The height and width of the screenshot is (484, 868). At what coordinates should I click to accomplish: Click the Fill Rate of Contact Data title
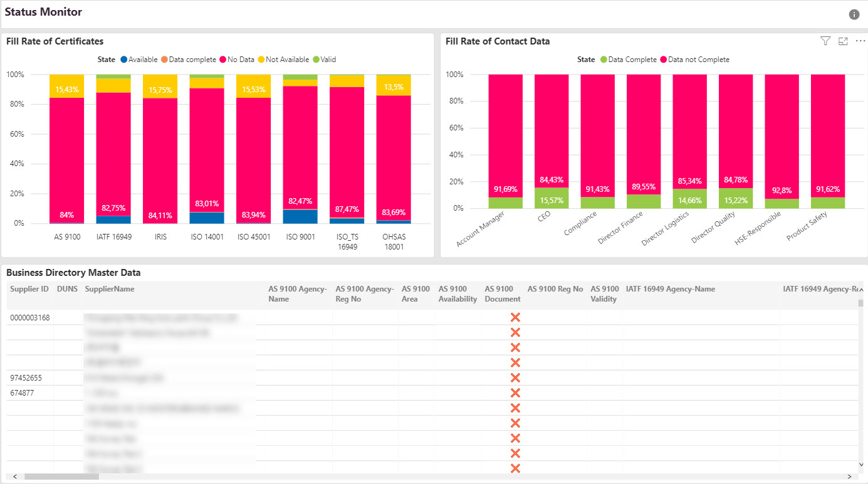tap(498, 41)
